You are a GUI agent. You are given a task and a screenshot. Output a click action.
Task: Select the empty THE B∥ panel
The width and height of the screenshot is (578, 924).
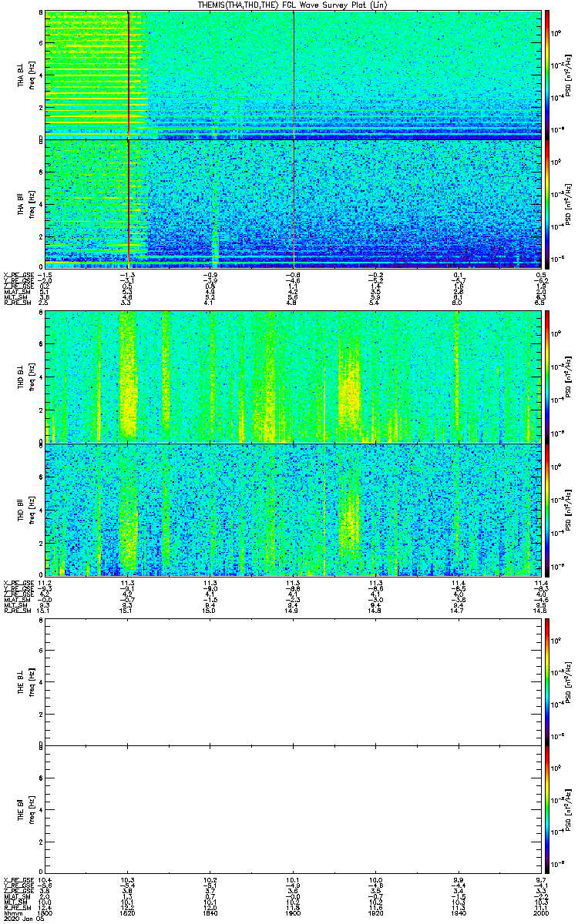tap(292, 808)
